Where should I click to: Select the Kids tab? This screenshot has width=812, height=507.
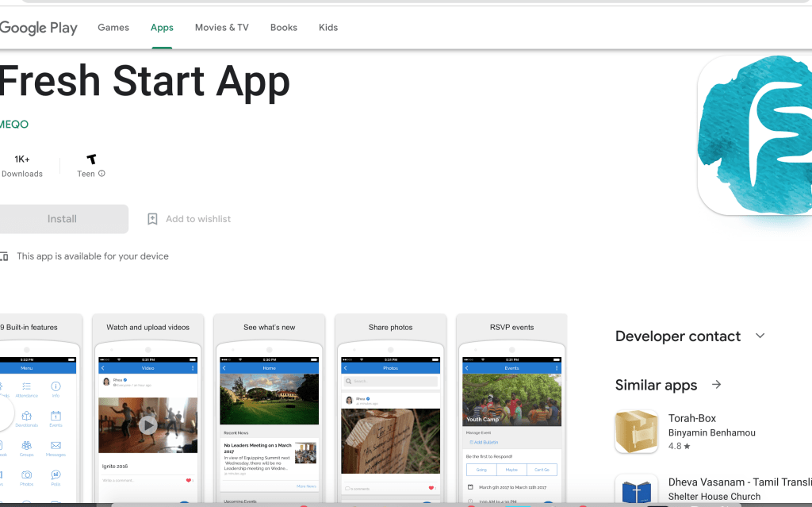coord(328,28)
